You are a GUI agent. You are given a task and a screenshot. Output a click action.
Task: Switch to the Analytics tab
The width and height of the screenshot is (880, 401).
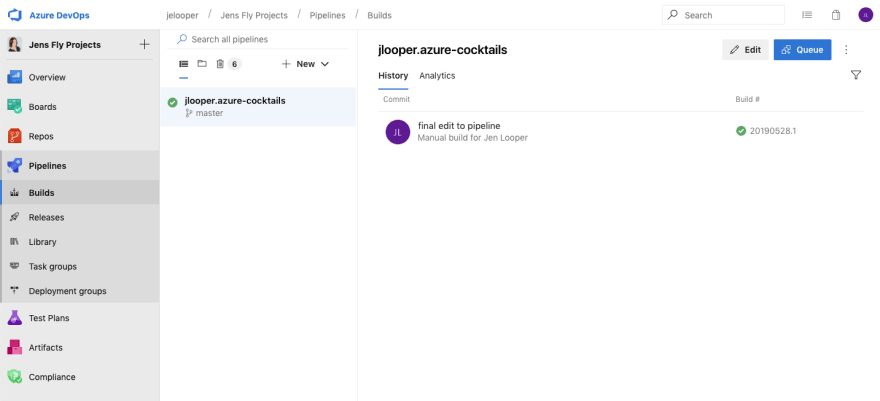pyautogui.click(x=437, y=75)
